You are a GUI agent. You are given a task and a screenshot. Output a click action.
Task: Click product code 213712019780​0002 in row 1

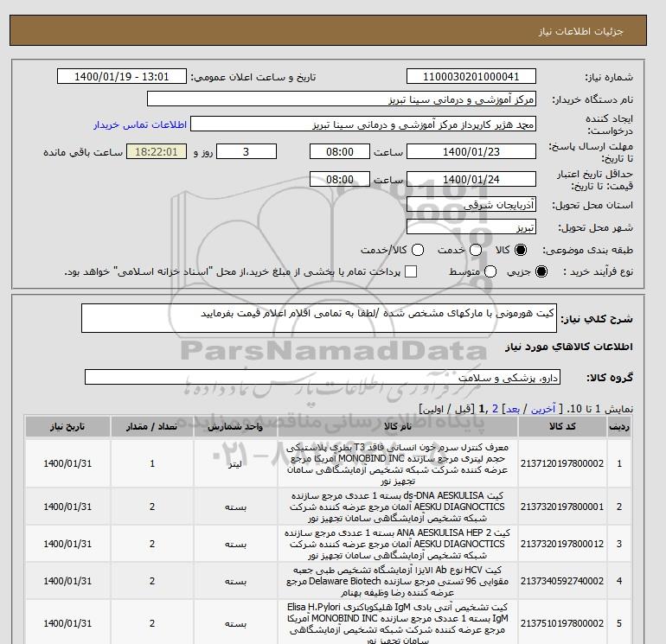pyautogui.click(x=562, y=463)
